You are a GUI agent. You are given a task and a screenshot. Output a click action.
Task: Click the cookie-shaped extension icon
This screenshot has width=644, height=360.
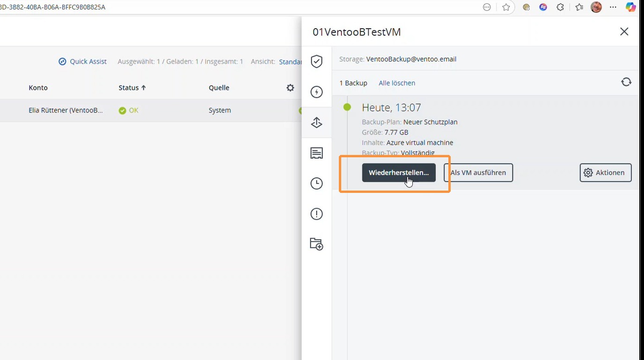click(526, 7)
